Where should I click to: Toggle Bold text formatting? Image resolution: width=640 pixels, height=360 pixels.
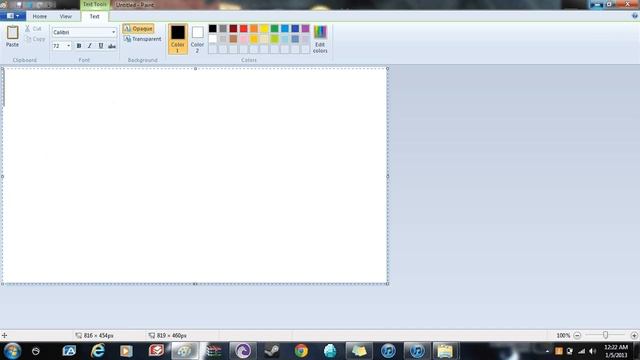pyautogui.click(x=79, y=46)
